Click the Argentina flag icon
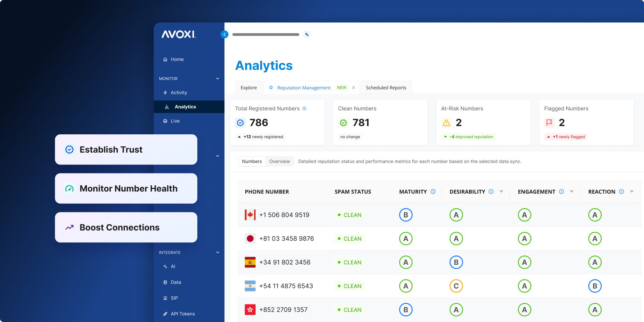Image resolution: width=644 pixels, height=322 pixels. click(x=250, y=286)
